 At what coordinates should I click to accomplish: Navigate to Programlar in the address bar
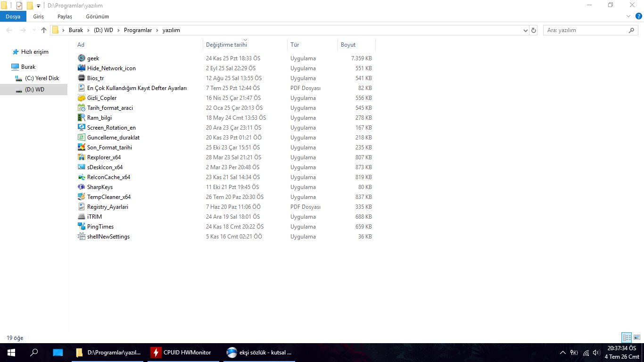pos(138,30)
